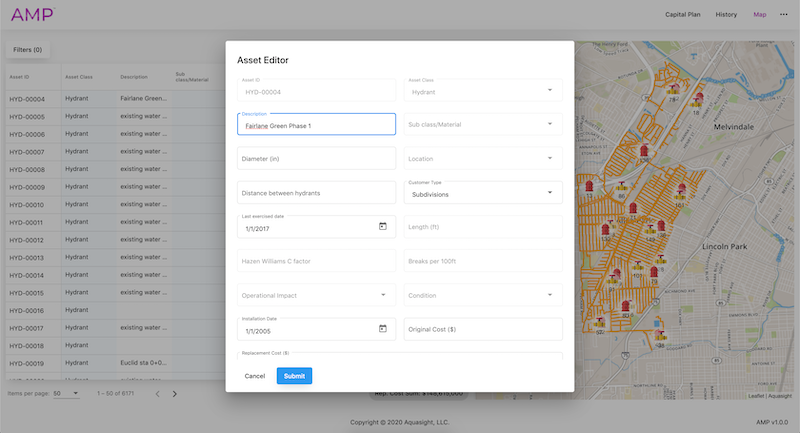800x433 pixels.
Task: Submit the Asset Editor form
Action: 294,376
